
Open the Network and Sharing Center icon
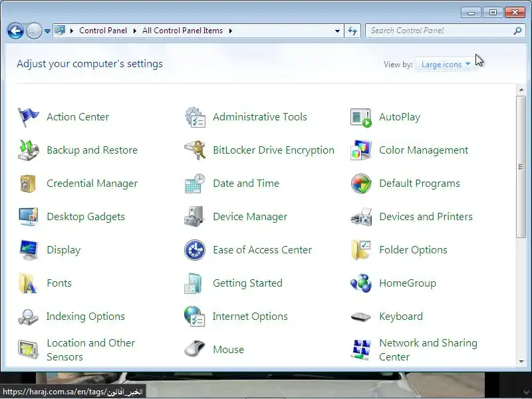coord(360,350)
